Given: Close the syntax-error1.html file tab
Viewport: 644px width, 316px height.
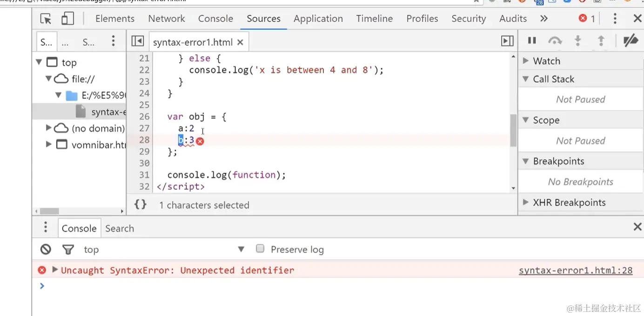Looking at the screenshot, I should [x=240, y=42].
